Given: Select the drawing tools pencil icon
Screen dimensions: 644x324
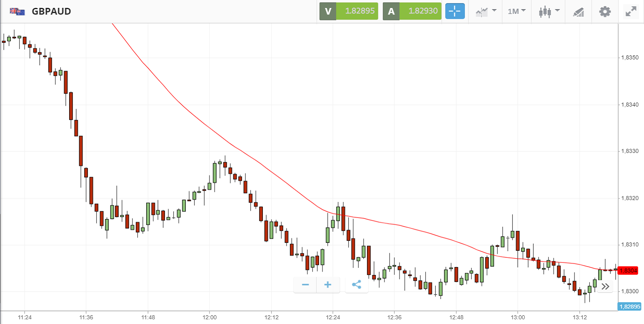Looking at the screenshot, I should pyautogui.click(x=579, y=11).
